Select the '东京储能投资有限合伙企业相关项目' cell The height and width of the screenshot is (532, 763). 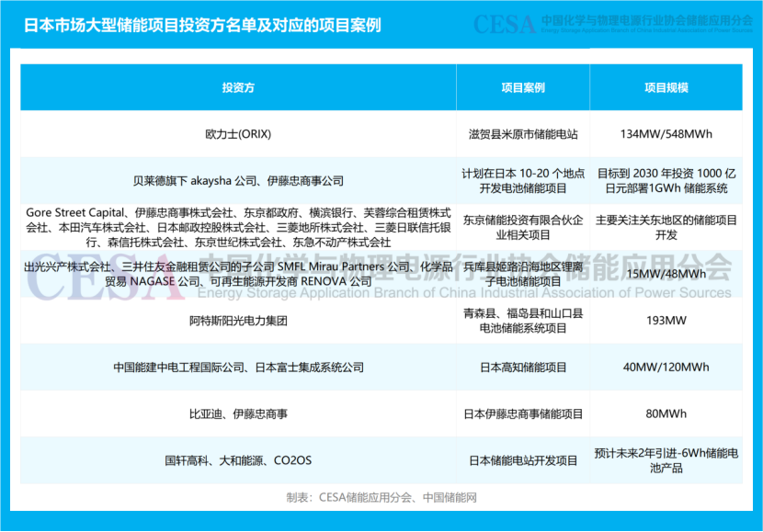523,227
